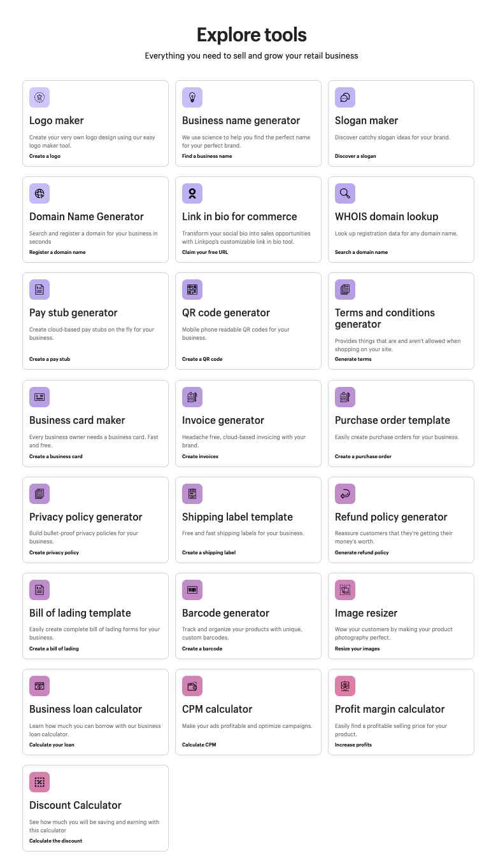Screen dimensions: 489x868
Task: Click the CPM calculator wallet icon
Action: coord(192,686)
